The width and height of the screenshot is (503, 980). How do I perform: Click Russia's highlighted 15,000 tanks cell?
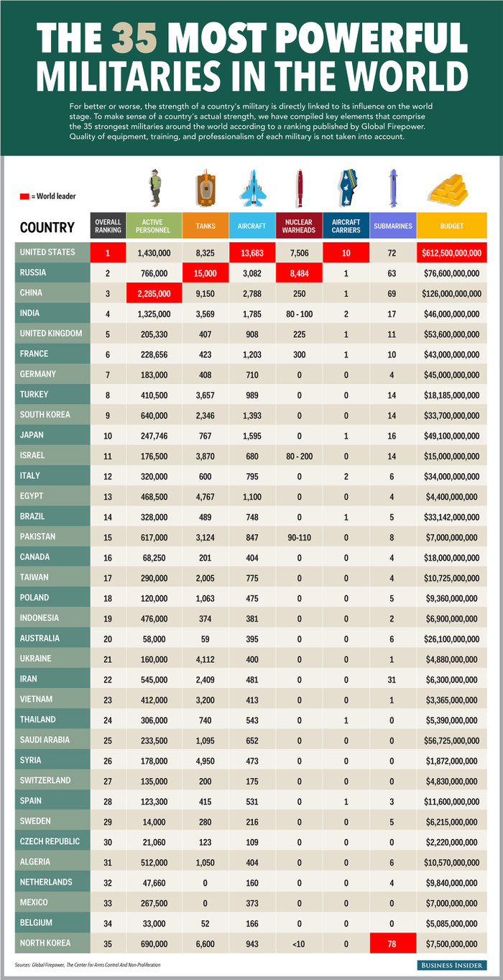point(204,273)
